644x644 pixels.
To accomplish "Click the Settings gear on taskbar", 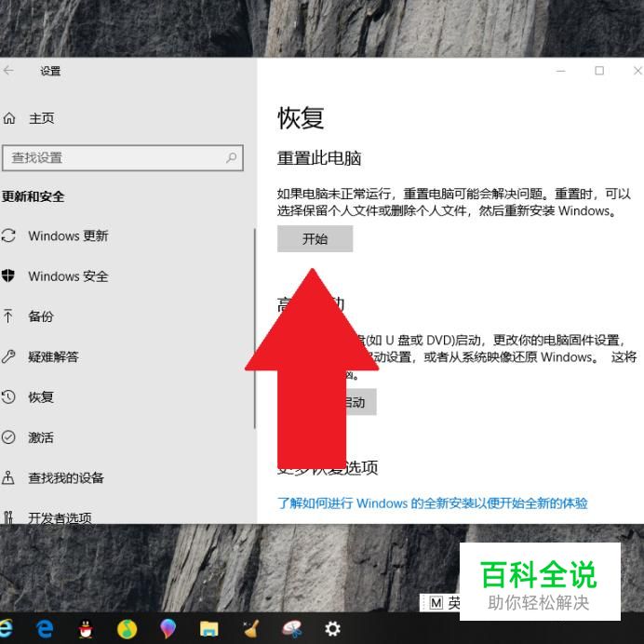I will coord(332,629).
